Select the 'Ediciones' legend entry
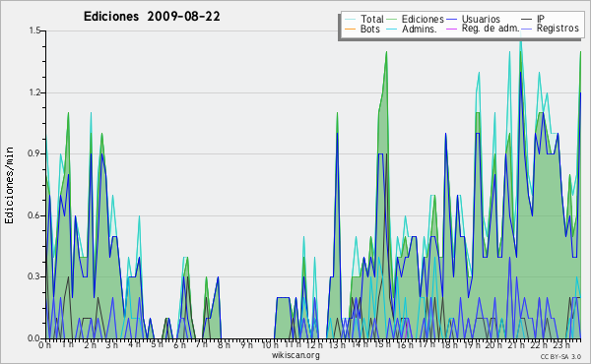Screen dimensions: 591x364 [x=423, y=19]
